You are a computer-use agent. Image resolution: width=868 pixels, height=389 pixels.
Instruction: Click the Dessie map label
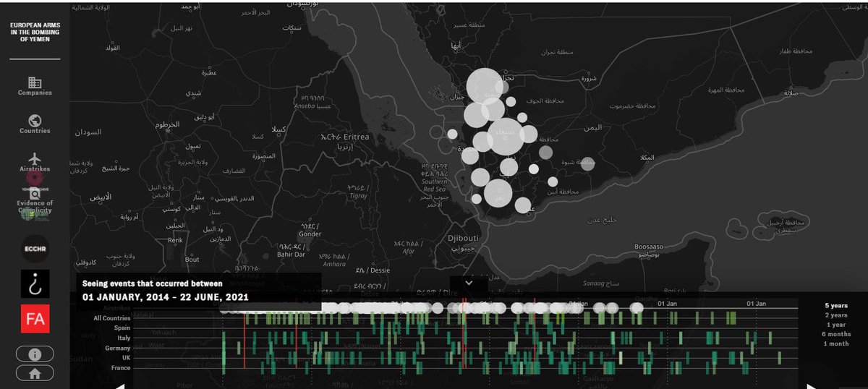pos(373,270)
